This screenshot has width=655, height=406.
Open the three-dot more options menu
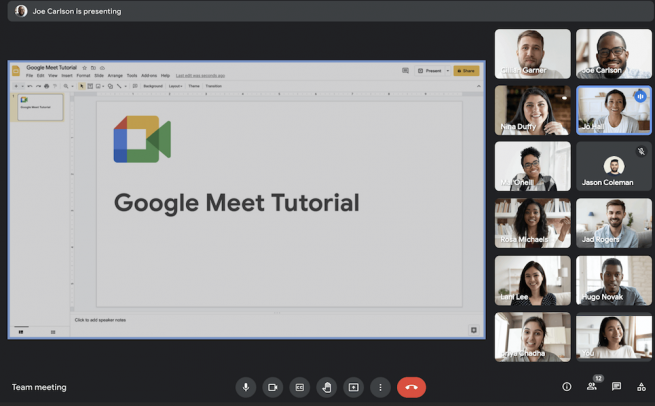[380, 387]
